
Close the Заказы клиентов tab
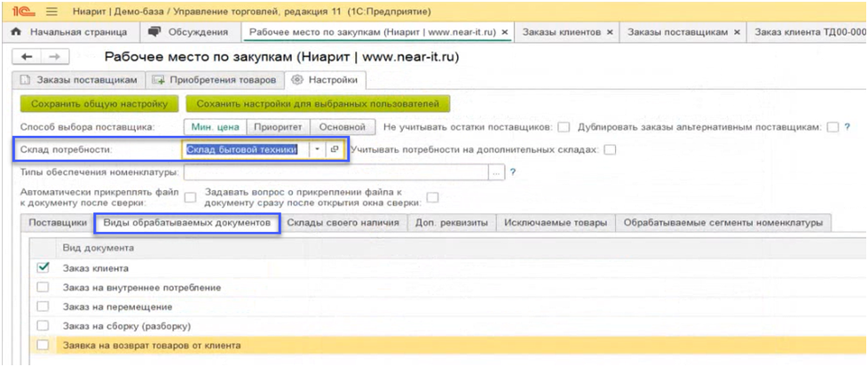click(x=610, y=32)
